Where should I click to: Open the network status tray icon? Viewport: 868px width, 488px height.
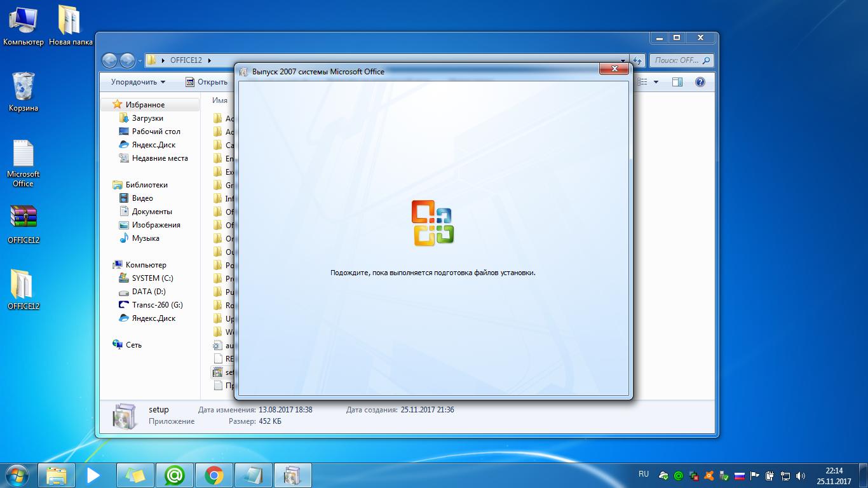[x=785, y=475]
